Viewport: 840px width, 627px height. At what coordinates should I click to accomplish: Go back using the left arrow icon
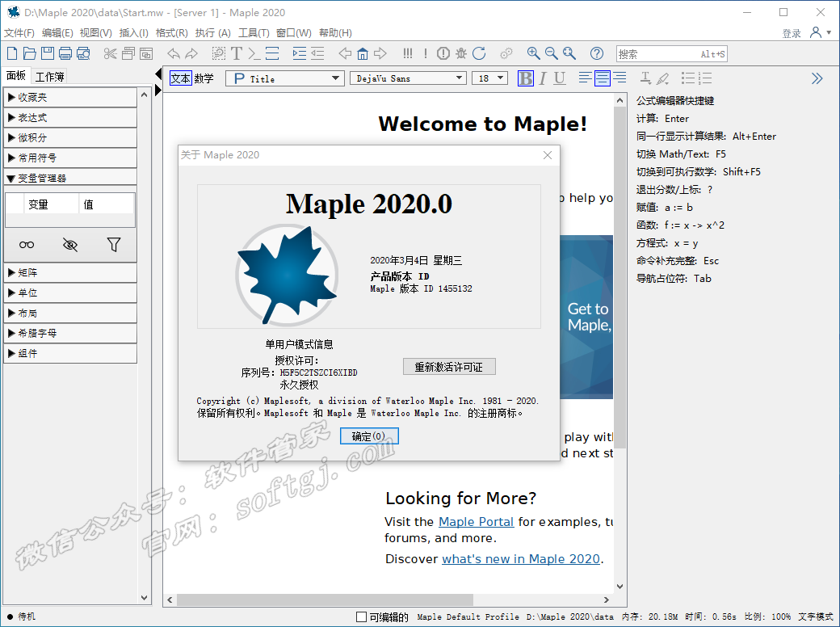pyautogui.click(x=345, y=53)
